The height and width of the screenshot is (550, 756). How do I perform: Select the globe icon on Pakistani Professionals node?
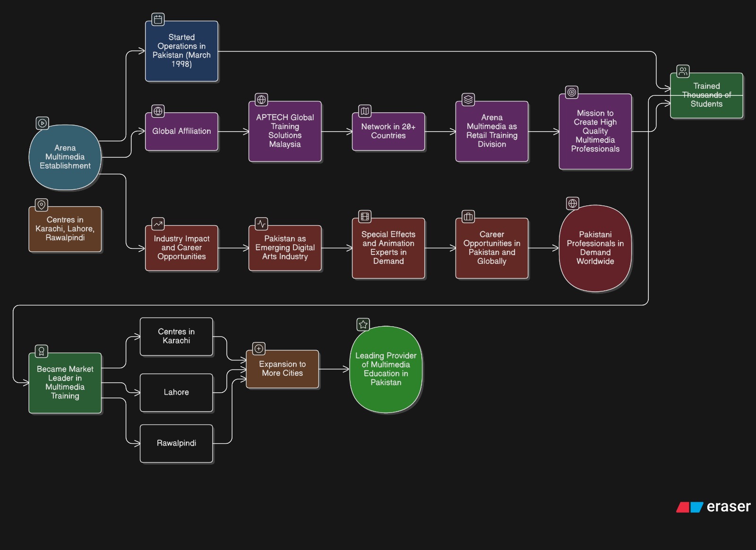tap(572, 203)
